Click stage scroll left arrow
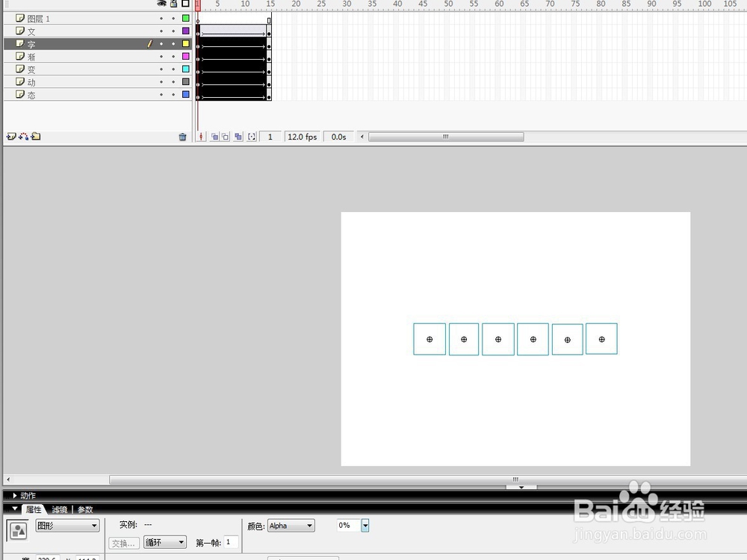The width and height of the screenshot is (747, 560). coord(8,479)
